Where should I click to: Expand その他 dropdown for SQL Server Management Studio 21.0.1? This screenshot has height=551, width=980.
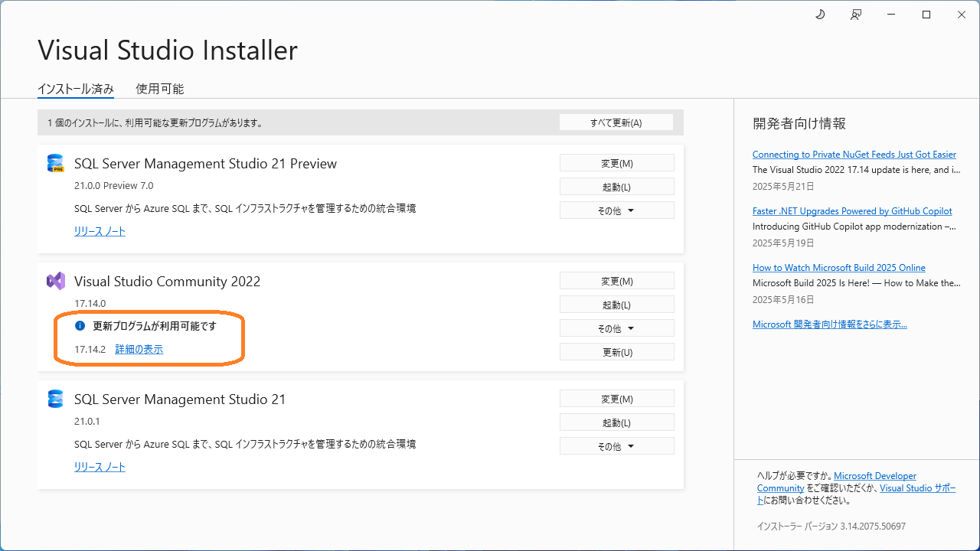coord(617,446)
